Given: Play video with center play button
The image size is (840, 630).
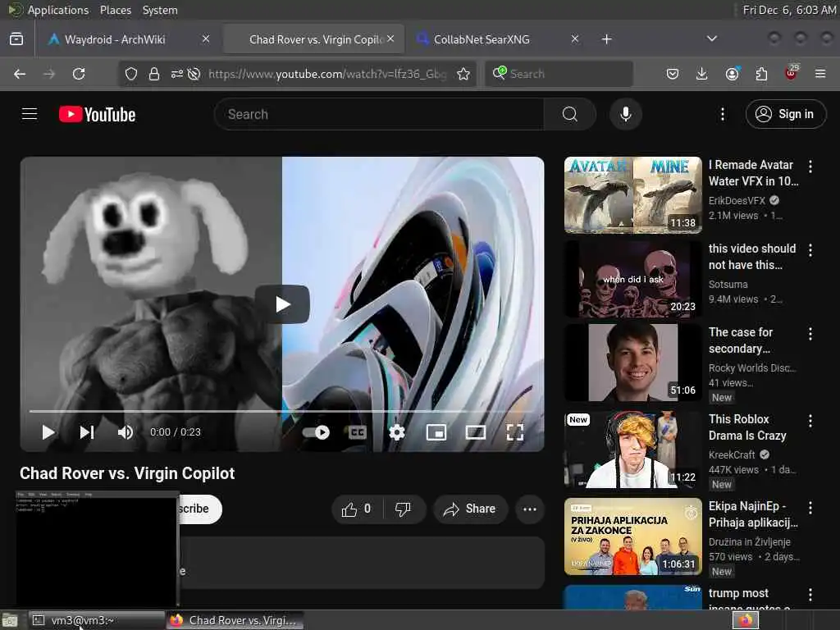Looking at the screenshot, I should (x=282, y=304).
